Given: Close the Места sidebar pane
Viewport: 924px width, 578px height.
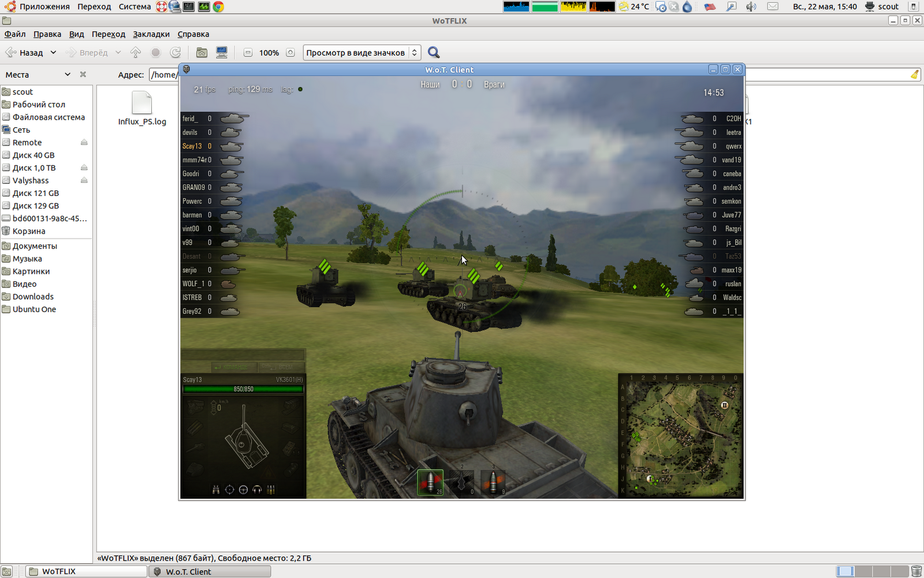Looking at the screenshot, I should tap(83, 75).
